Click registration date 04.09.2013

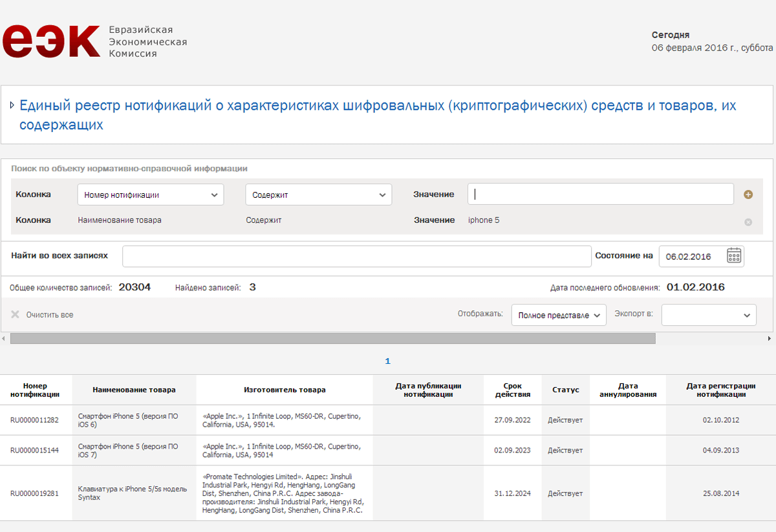[x=721, y=451]
